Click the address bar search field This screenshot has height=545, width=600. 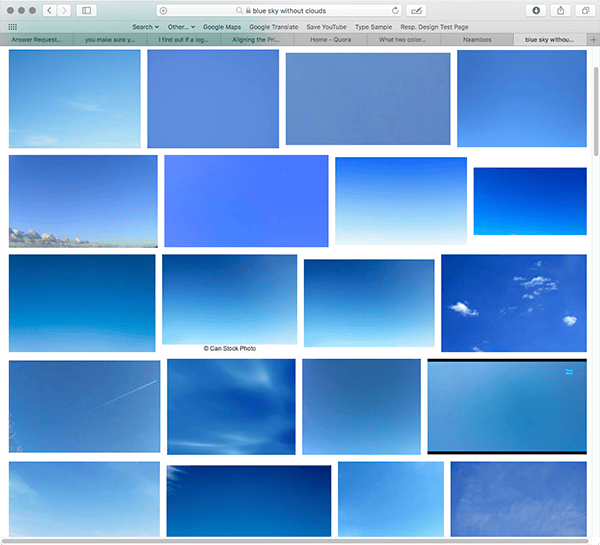(x=279, y=10)
